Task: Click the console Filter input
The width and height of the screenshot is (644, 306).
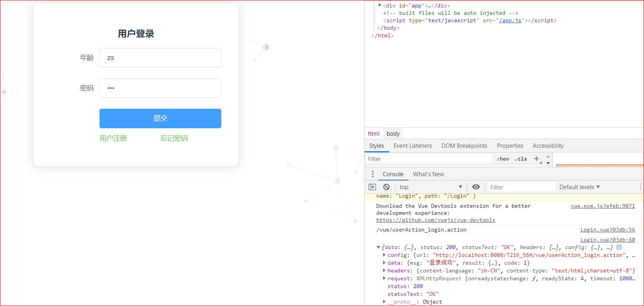Action: tap(521, 187)
